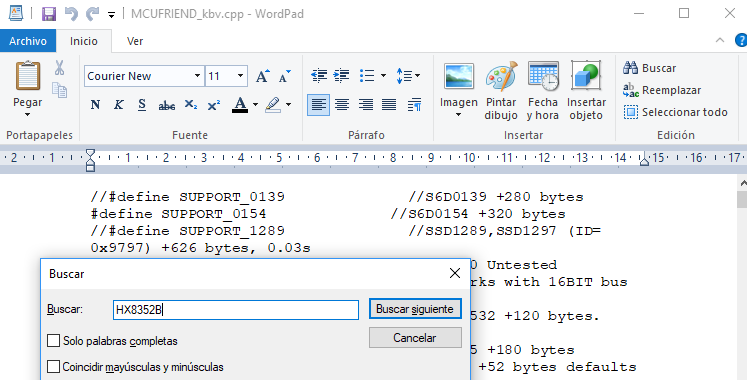747x380 pixels.
Task: Expand the Imagen dropdown arrow
Action: click(458, 115)
